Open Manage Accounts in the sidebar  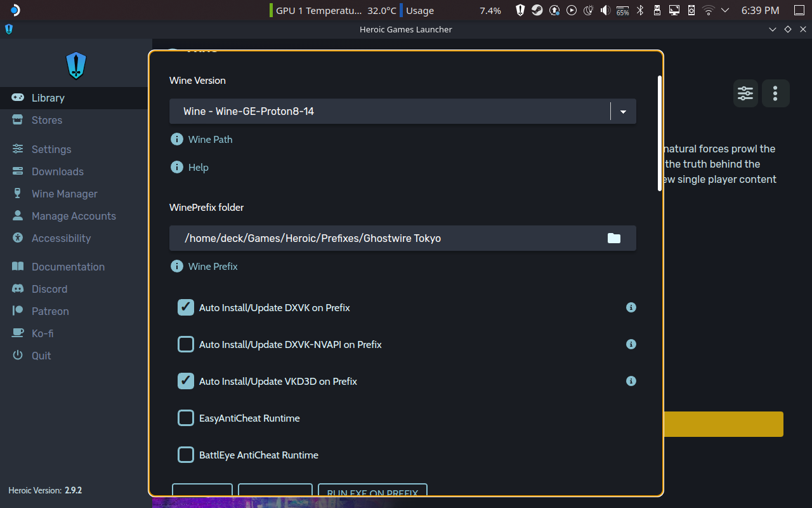pyautogui.click(x=74, y=216)
